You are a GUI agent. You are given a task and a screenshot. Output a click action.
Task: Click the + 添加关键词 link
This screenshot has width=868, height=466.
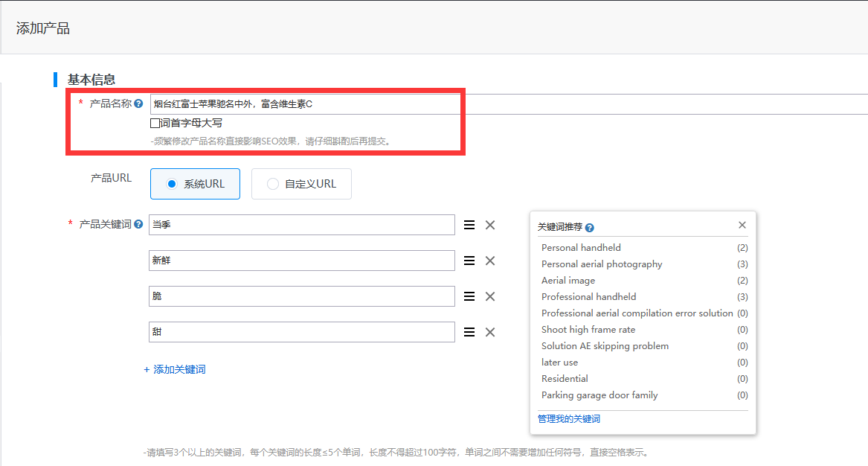pos(175,369)
